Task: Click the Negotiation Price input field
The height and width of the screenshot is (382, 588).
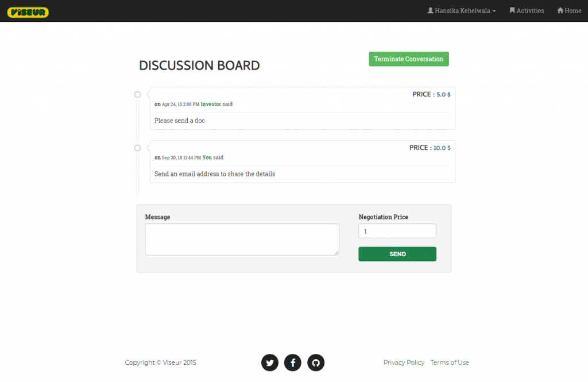Action: [397, 231]
